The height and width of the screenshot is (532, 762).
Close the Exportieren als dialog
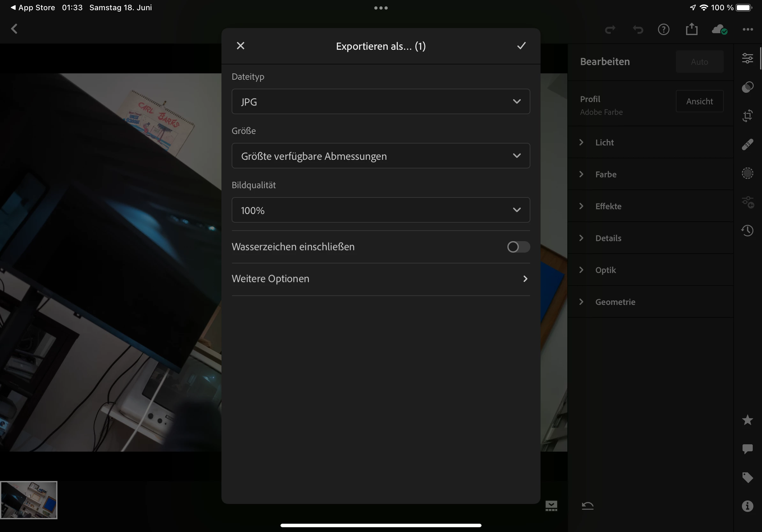[241, 46]
